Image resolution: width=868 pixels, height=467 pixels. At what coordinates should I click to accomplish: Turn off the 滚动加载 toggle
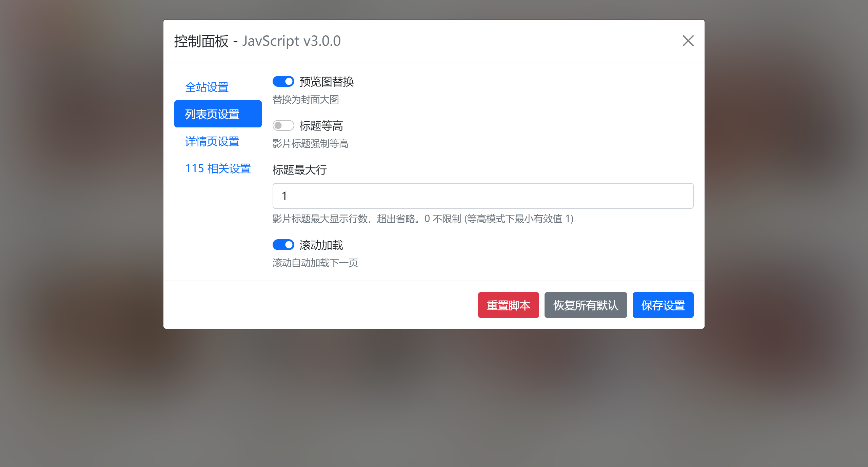point(283,245)
